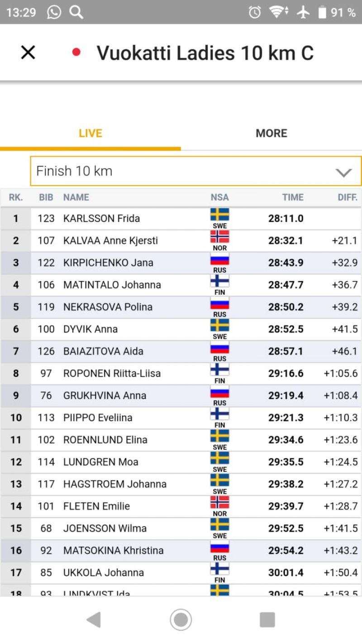Tap the Norwegian flag for Kalvaa
This screenshot has height=644, width=362.
(219, 236)
